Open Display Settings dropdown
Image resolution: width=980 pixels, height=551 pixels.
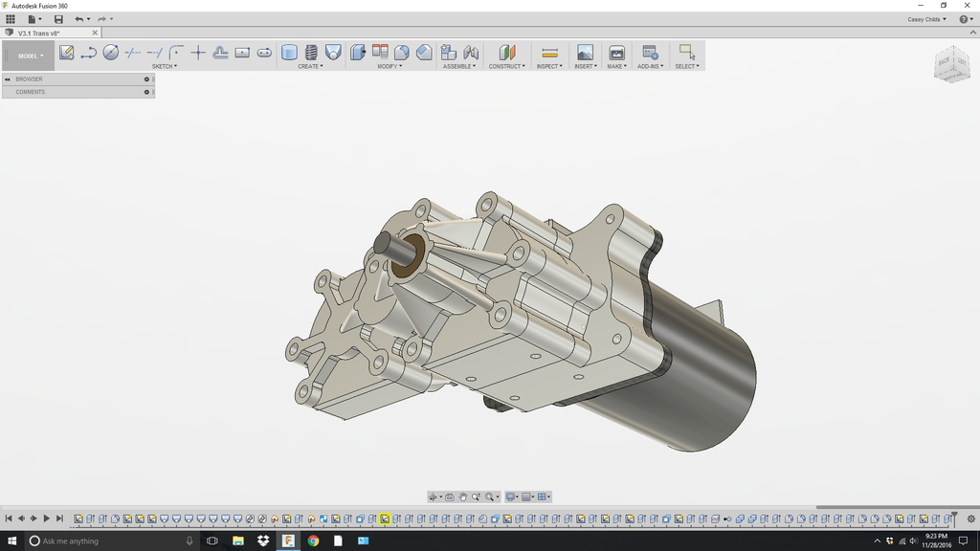click(512, 497)
